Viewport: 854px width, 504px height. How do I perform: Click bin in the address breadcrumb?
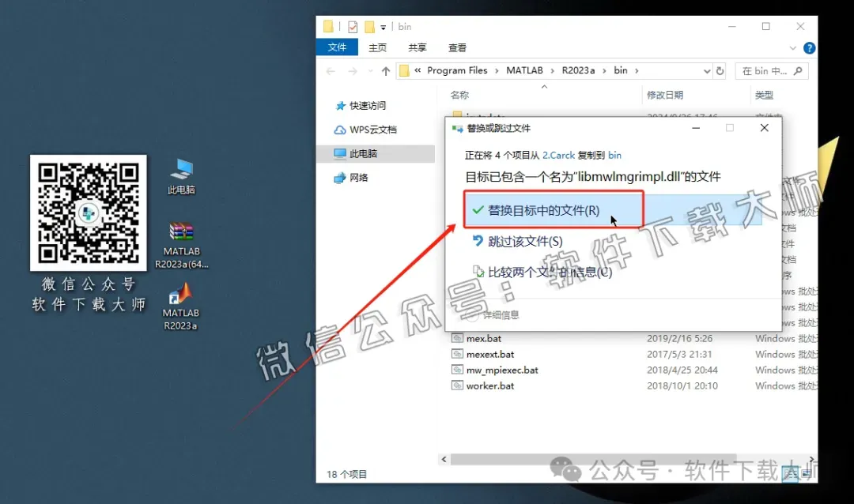coord(621,70)
